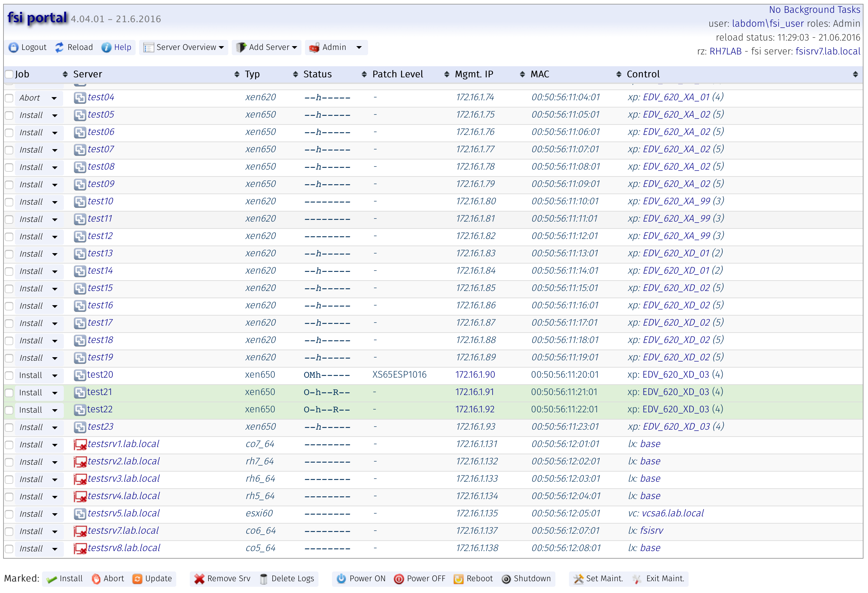Click the 00:50:56:11:15:01 MAC address cell
Viewport: 868px width, 593px height.
(565, 288)
